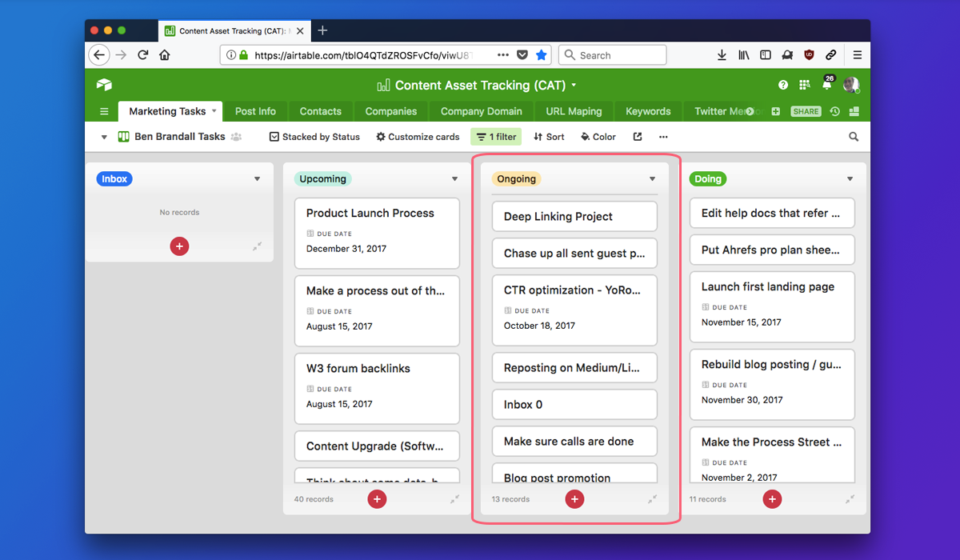Viewport: 960px width, 560px height.
Task: Open the help question mark icon
Action: 783,85
